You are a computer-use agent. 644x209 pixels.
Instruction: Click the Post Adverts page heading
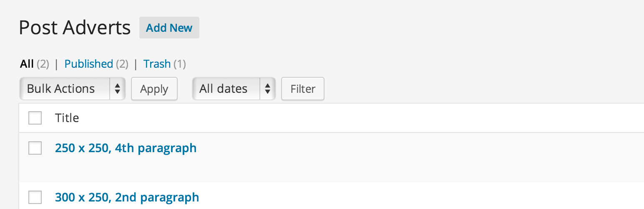(x=75, y=28)
